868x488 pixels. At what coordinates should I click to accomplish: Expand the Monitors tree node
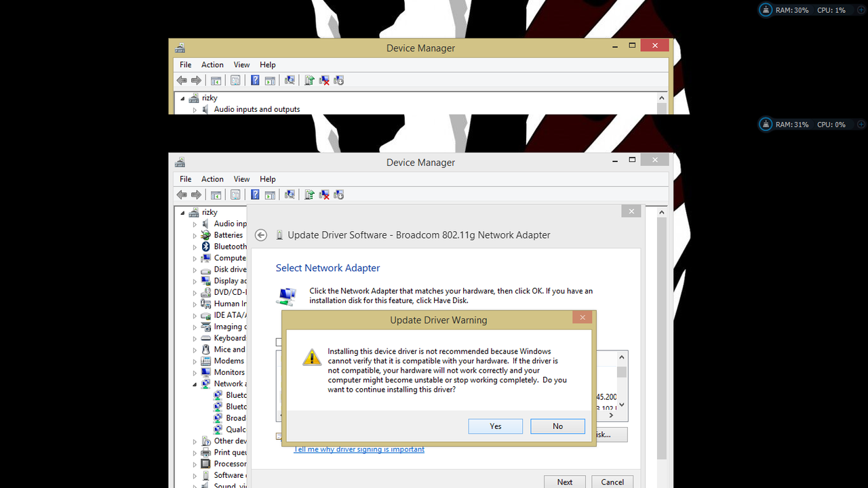(195, 373)
